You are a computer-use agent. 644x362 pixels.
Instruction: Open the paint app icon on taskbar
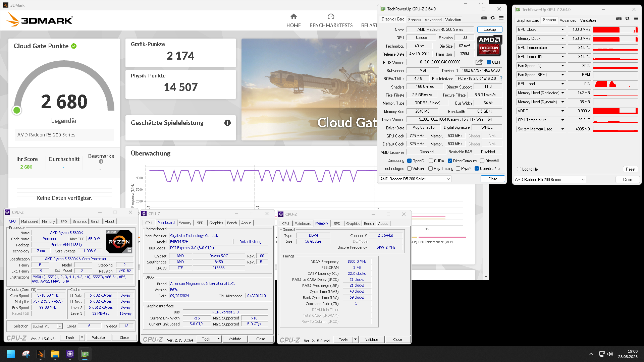(x=26, y=354)
